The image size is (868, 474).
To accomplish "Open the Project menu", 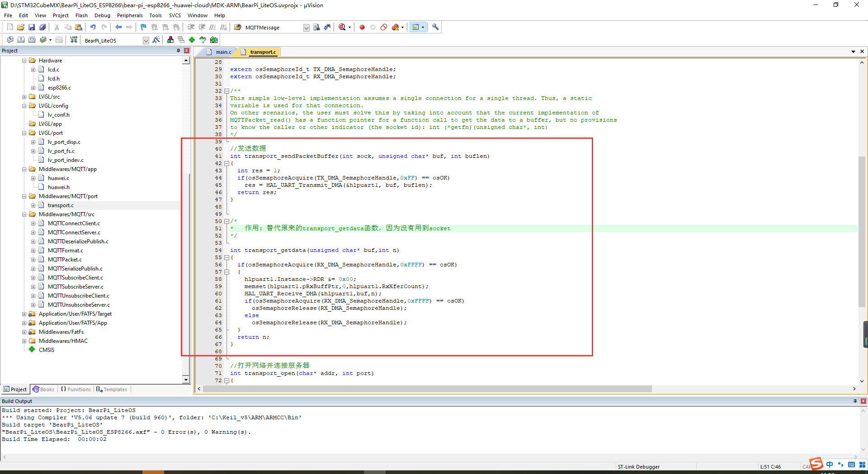I will click(61, 15).
